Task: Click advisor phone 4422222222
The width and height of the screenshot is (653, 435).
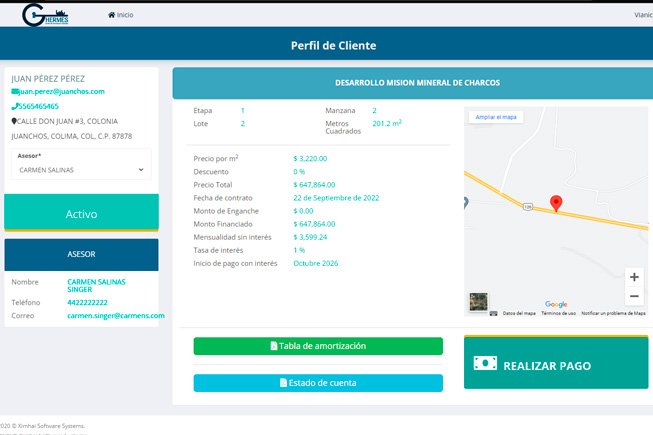Action: coord(87,303)
